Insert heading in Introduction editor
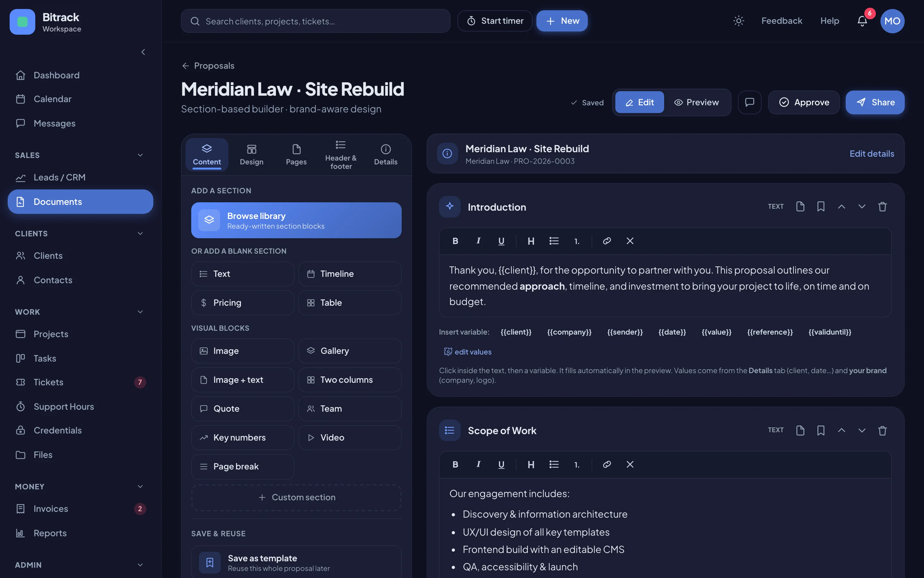Image resolution: width=924 pixels, height=578 pixels. point(531,241)
